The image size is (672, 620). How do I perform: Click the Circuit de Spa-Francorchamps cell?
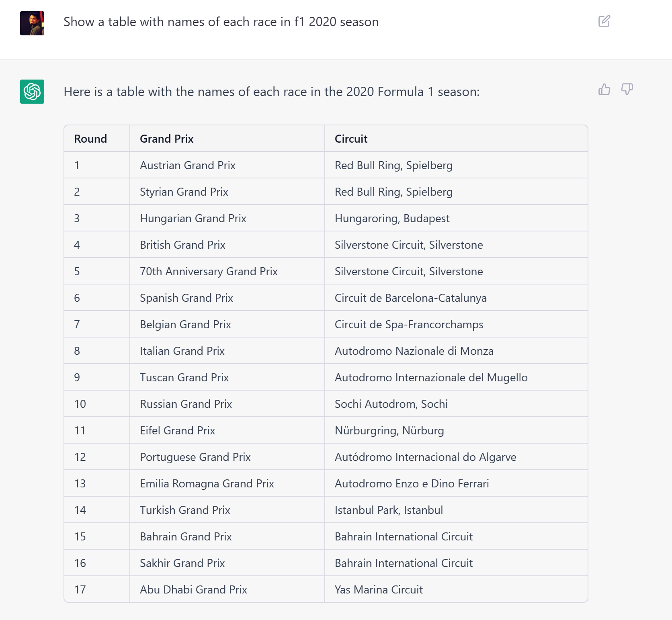pyautogui.click(x=409, y=324)
